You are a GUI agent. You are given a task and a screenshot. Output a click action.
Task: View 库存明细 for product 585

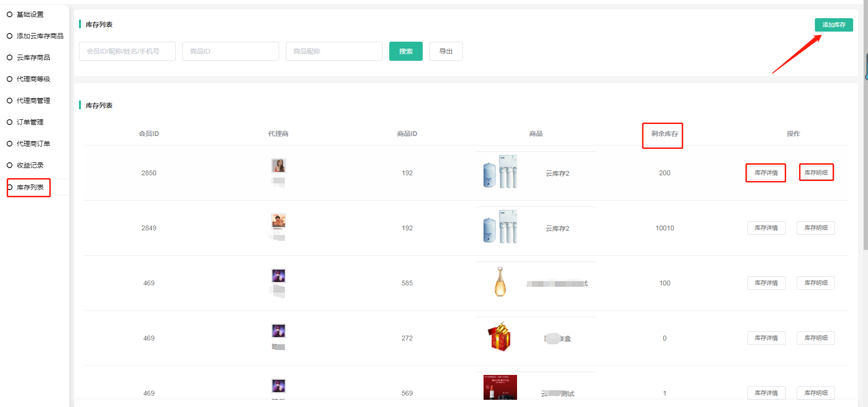pos(815,283)
